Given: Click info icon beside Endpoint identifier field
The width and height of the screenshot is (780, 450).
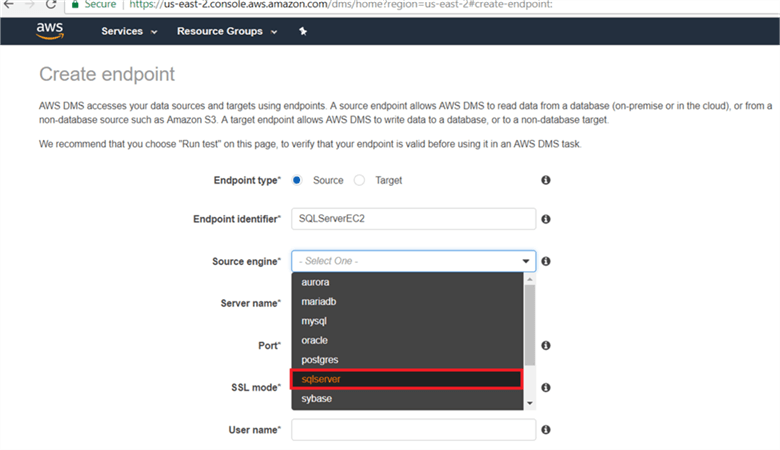Looking at the screenshot, I should pyautogui.click(x=546, y=219).
